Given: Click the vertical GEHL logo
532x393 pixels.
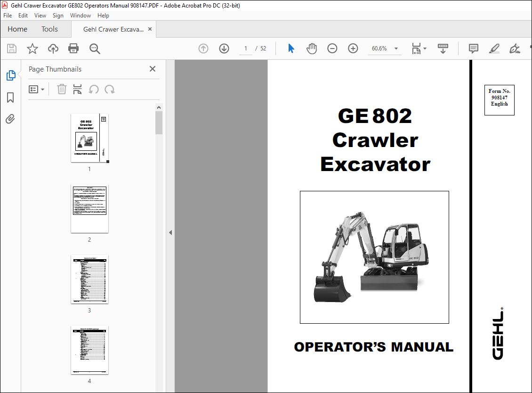Looking at the screenshot, I should coord(498,333).
